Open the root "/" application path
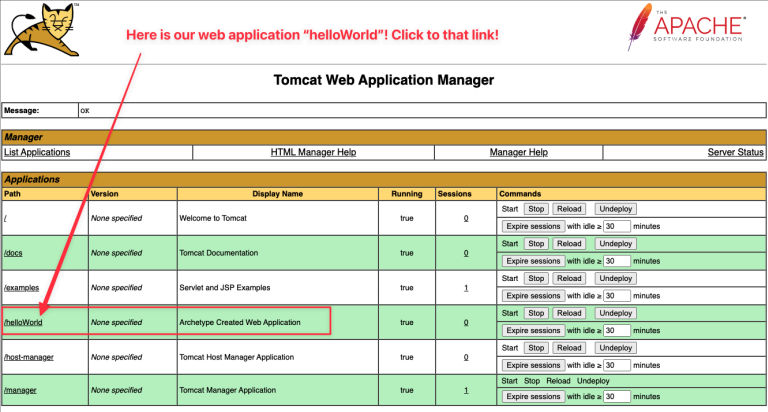768x412 pixels. [5, 218]
